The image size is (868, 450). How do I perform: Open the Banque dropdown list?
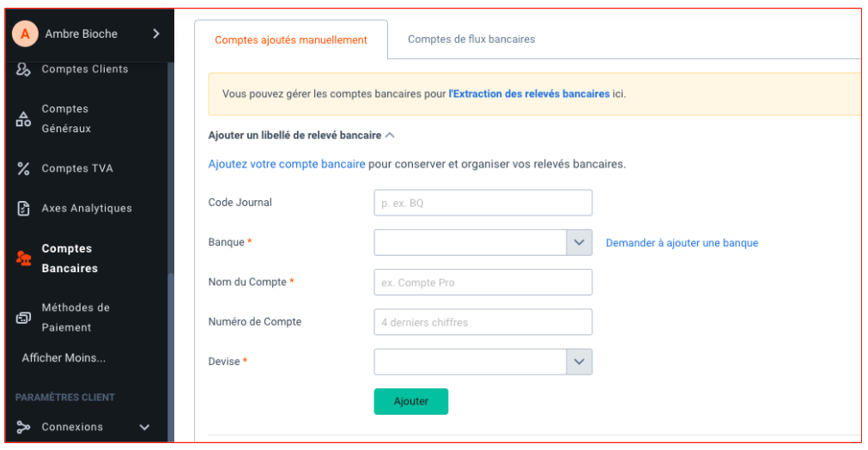tap(483, 242)
